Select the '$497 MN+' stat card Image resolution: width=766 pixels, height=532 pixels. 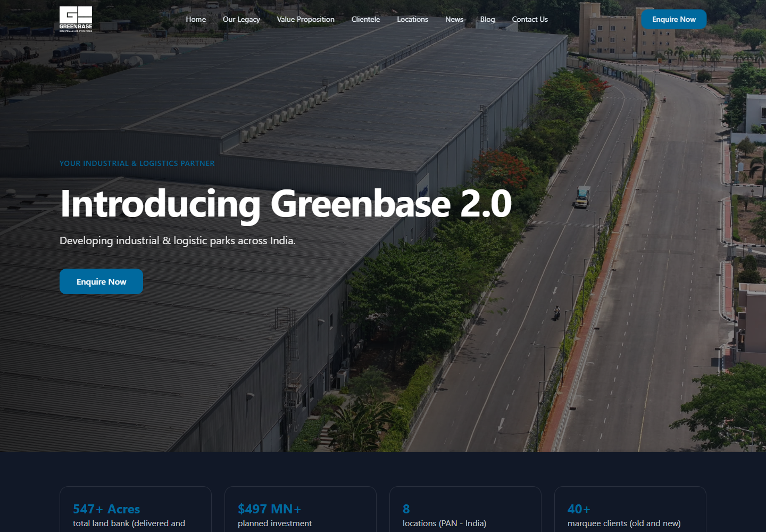coord(301,509)
